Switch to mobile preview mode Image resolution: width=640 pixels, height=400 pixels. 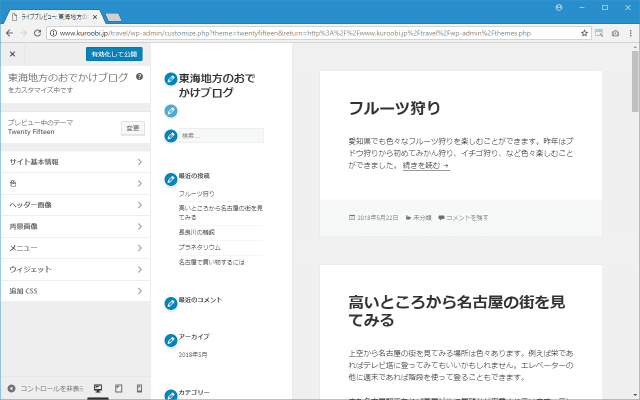click(139, 388)
